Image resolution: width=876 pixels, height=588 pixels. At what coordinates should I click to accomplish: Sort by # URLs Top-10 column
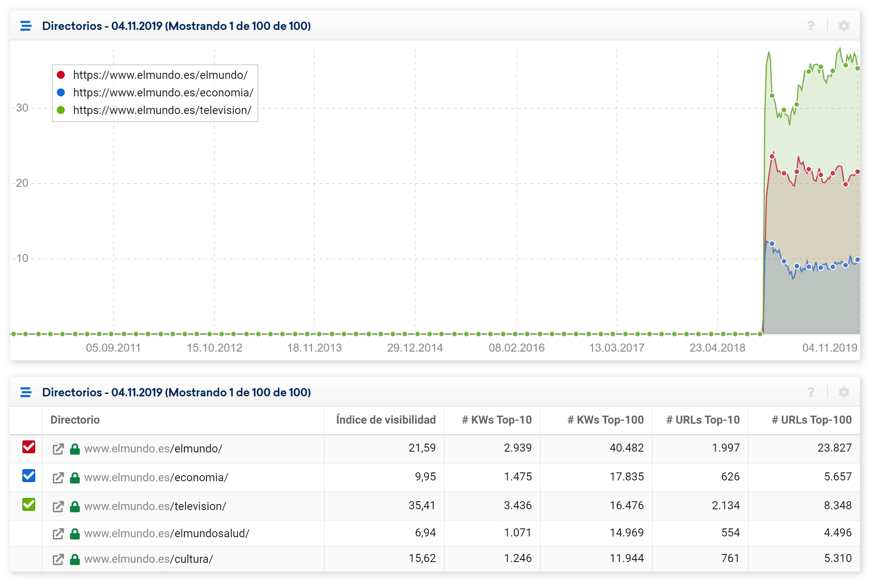(x=703, y=420)
